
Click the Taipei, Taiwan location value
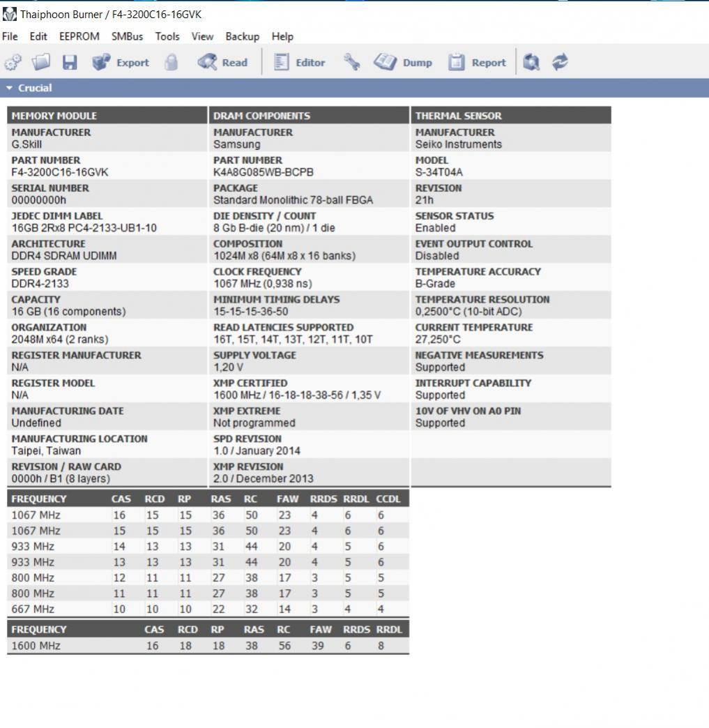tap(46, 451)
